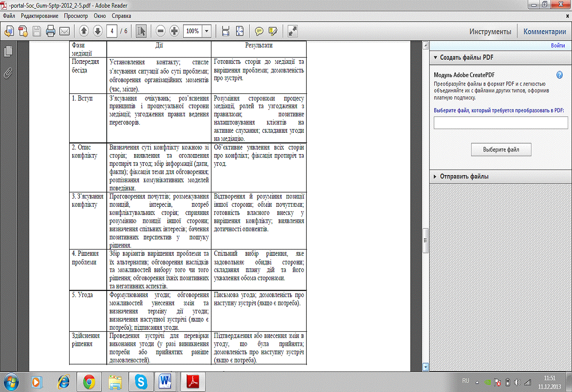Add a sticky note comment
572x392 pixels.
(x=259, y=31)
